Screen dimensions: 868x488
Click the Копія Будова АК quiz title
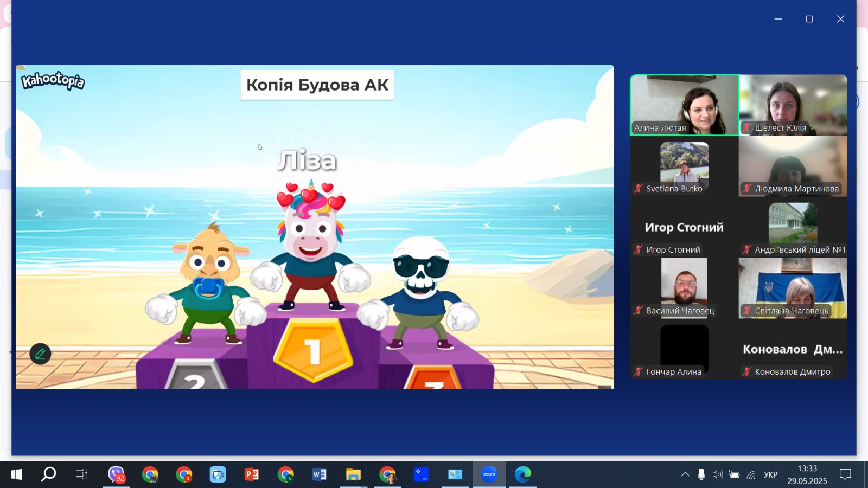pos(317,85)
